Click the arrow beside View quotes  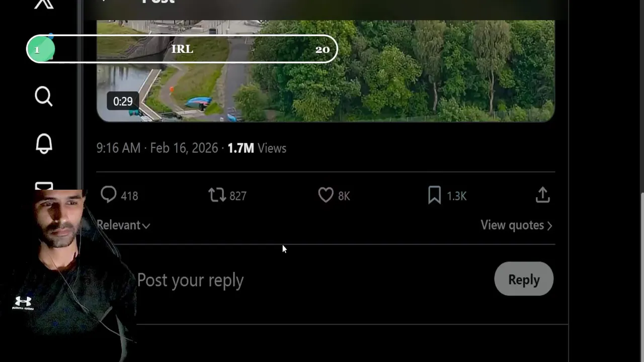(x=549, y=226)
